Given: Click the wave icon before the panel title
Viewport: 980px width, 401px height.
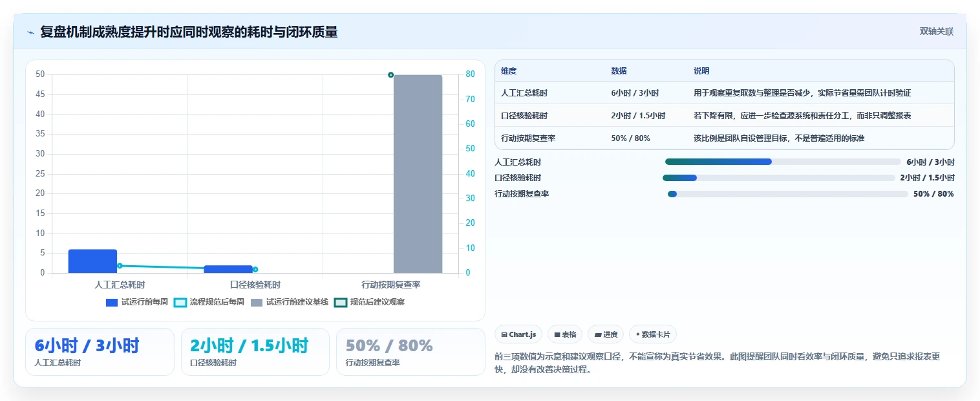Looking at the screenshot, I should click(30, 32).
